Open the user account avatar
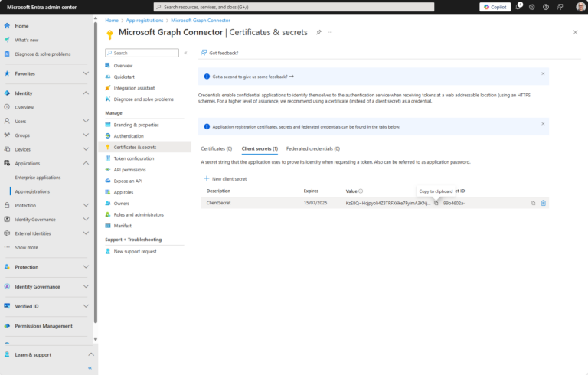Screen dimensions: 588x375 (x=580, y=7)
